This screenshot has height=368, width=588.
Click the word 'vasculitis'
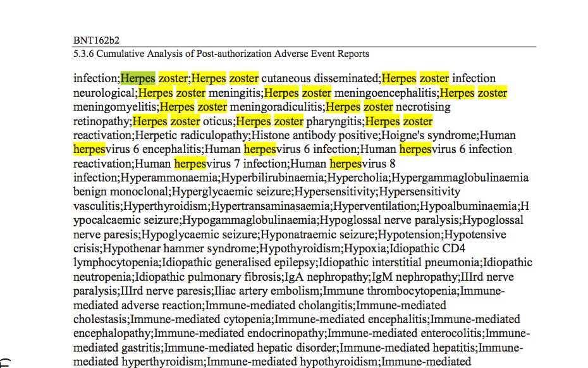[x=97, y=206]
